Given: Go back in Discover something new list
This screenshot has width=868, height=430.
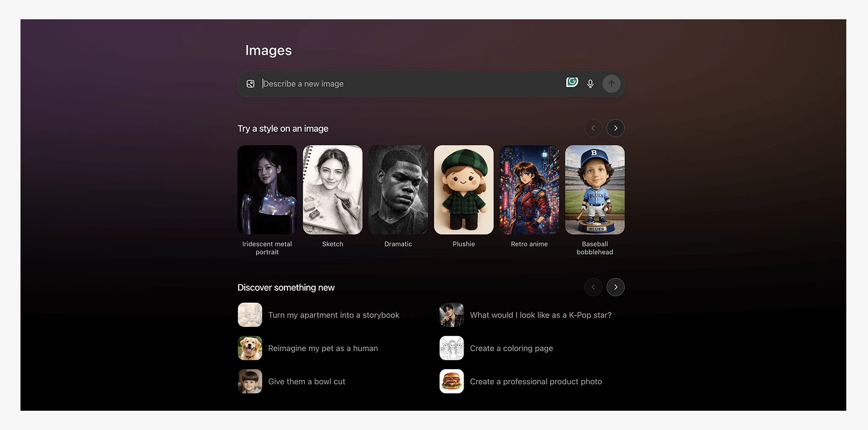Looking at the screenshot, I should (593, 287).
